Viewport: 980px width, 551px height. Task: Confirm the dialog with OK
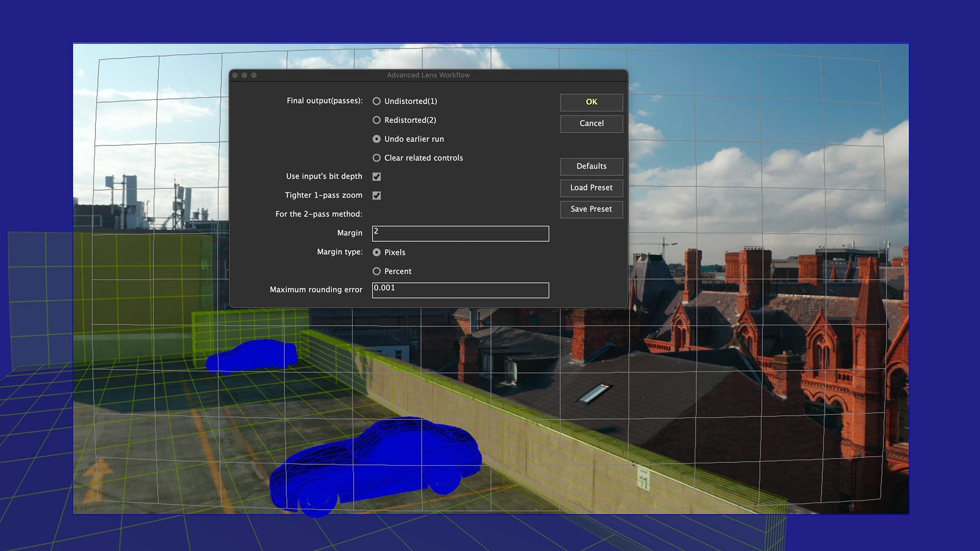point(591,102)
